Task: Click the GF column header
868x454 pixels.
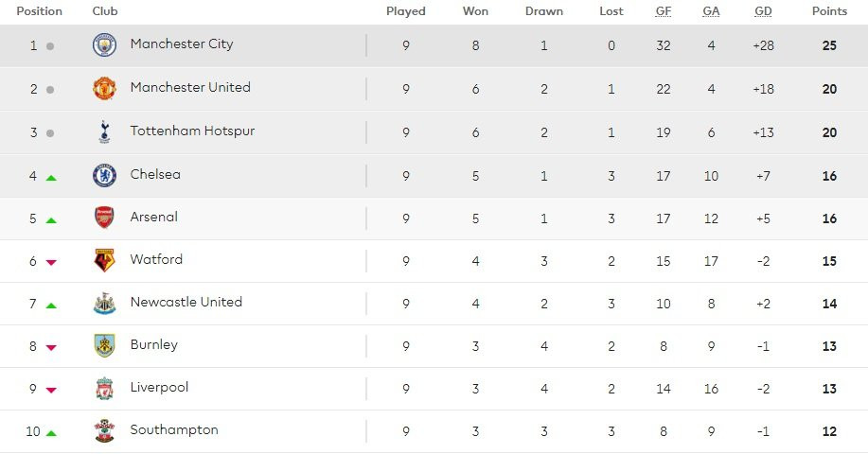Action: pos(664,11)
